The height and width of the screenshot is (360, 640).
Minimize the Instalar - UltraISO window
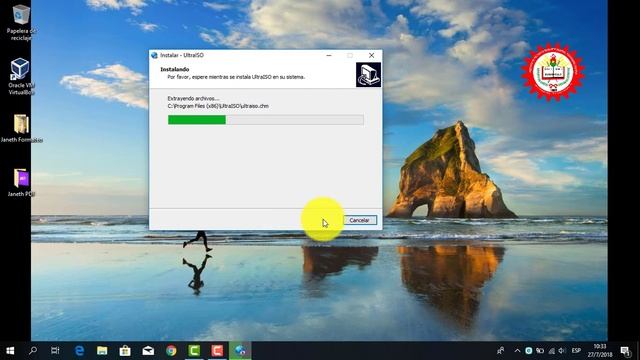pyautogui.click(x=329, y=55)
